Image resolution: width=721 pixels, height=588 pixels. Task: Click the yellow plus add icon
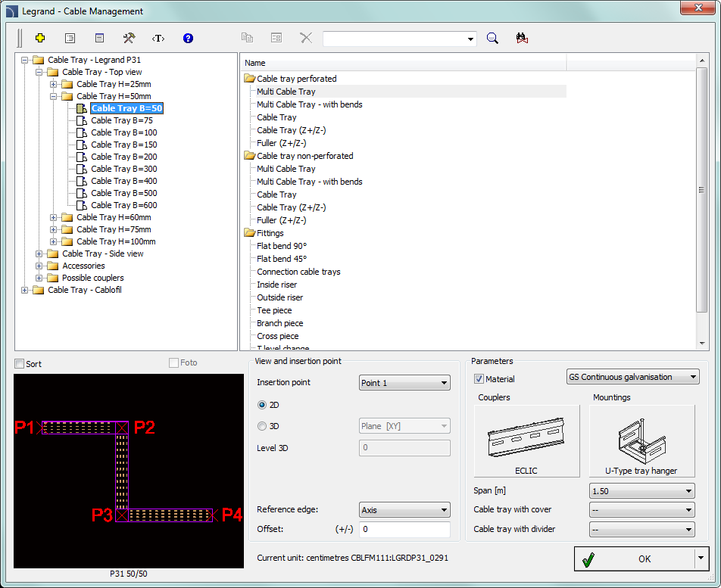[x=40, y=38]
